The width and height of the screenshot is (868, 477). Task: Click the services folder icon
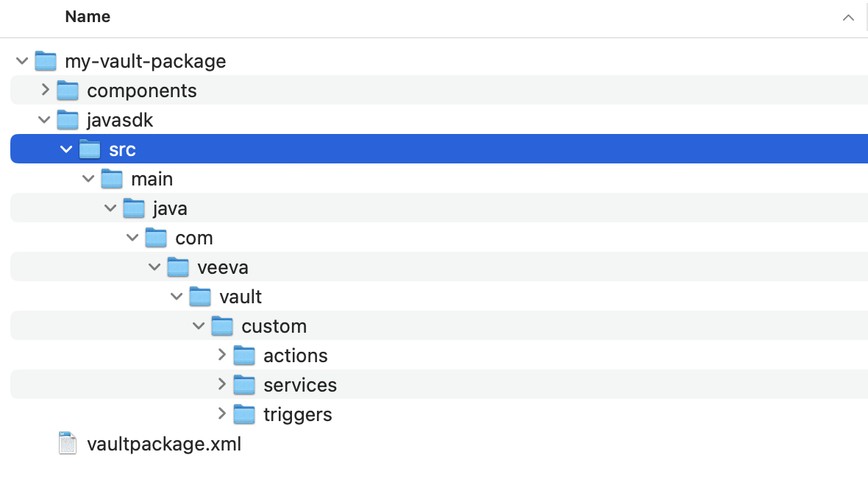pos(243,384)
